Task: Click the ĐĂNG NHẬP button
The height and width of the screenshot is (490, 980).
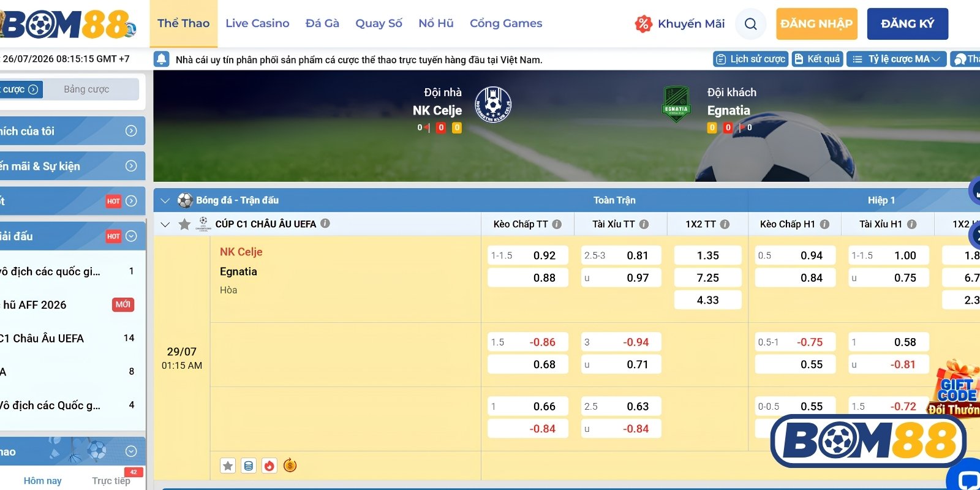Action: 816,24
